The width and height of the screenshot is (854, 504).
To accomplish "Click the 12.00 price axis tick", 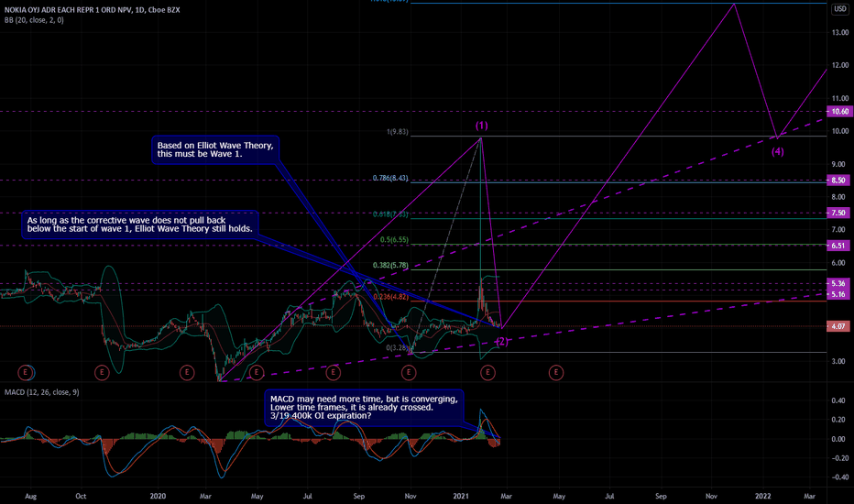I will [840, 65].
